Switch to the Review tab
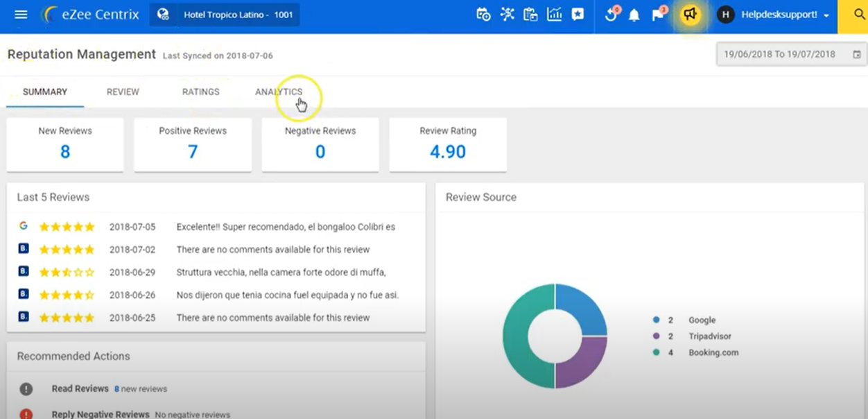The height and width of the screenshot is (419, 868). tap(123, 92)
